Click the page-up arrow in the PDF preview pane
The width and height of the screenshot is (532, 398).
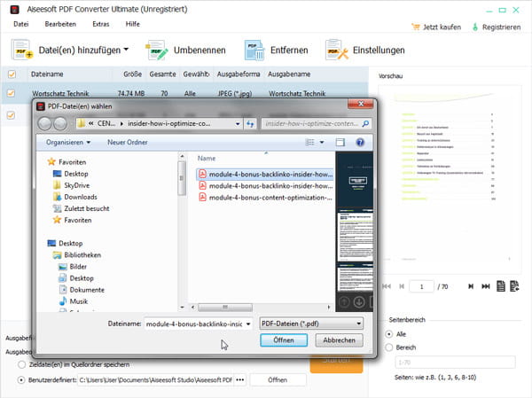(344, 301)
